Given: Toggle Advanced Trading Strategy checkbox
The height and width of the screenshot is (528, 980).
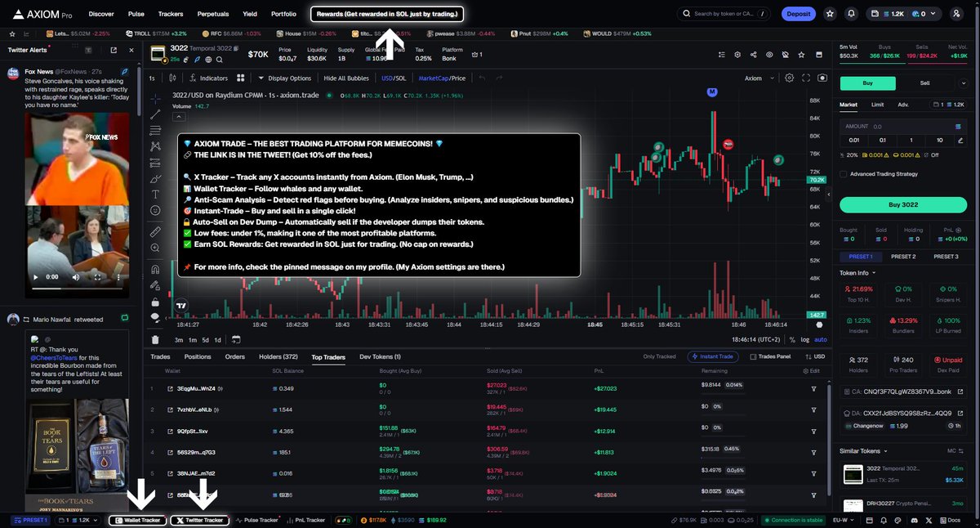Looking at the screenshot, I should [844, 174].
